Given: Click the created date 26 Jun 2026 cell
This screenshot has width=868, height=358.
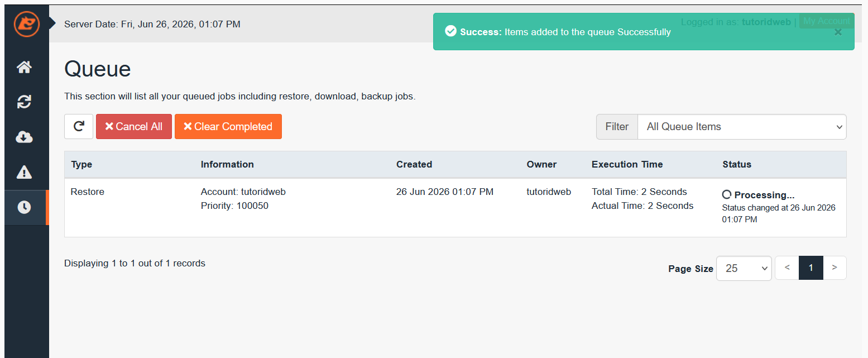Looking at the screenshot, I should [445, 192].
